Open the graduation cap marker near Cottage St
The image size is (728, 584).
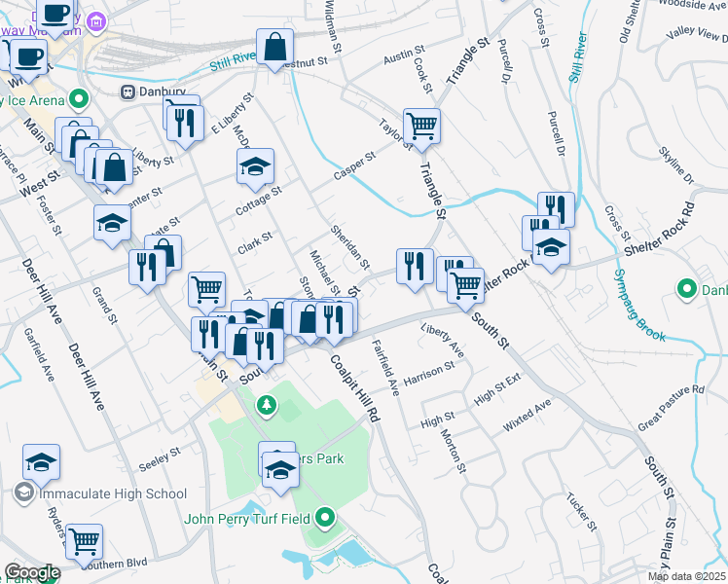255,166
